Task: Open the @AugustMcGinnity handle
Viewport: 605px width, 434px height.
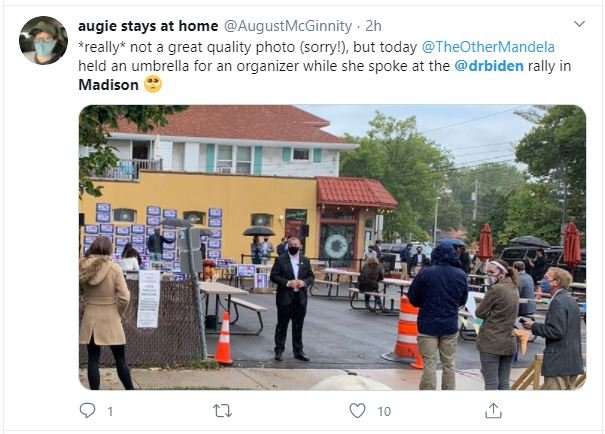Action: click(x=288, y=26)
